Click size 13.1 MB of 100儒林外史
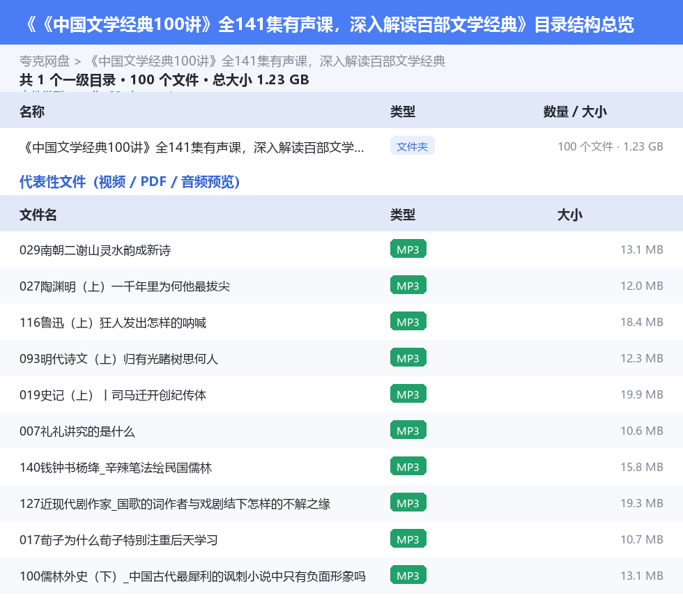The image size is (683, 616). 642,576
